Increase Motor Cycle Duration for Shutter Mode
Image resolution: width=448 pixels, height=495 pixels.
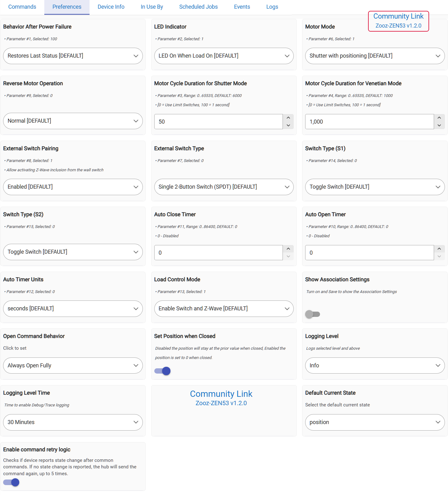coord(288,118)
